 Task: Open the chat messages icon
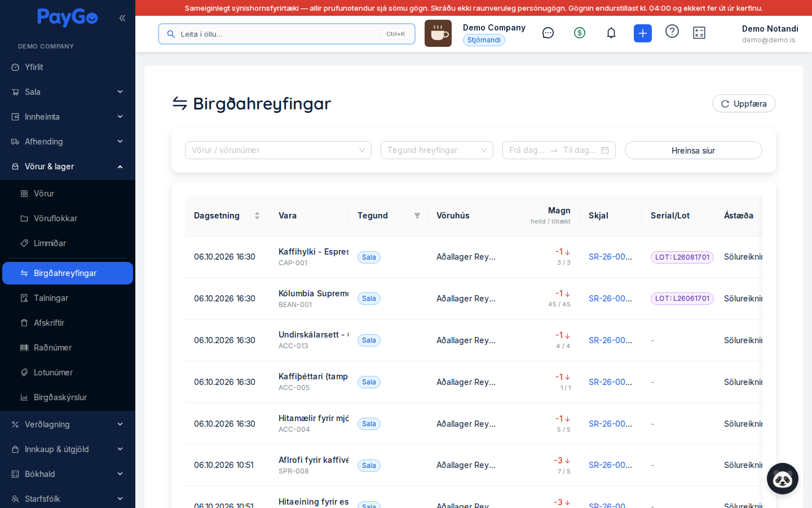[548, 33]
